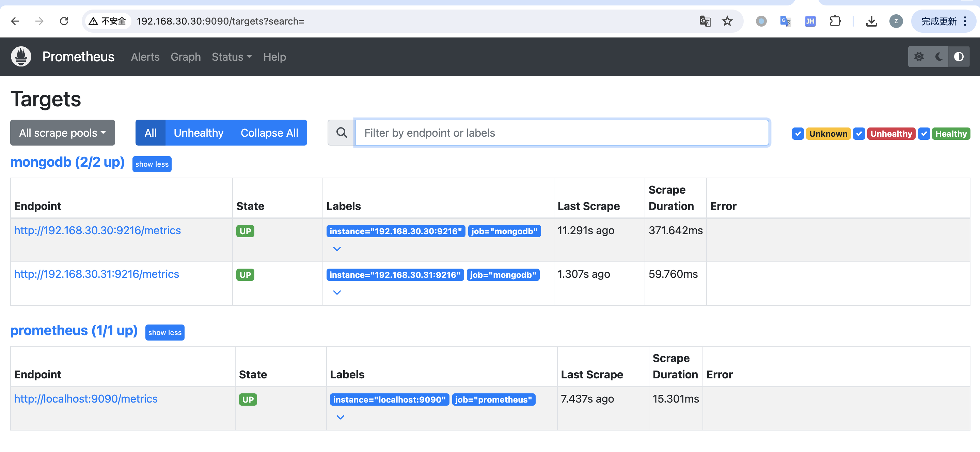Go to the Graph page
980x452 pixels.
[x=185, y=57]
